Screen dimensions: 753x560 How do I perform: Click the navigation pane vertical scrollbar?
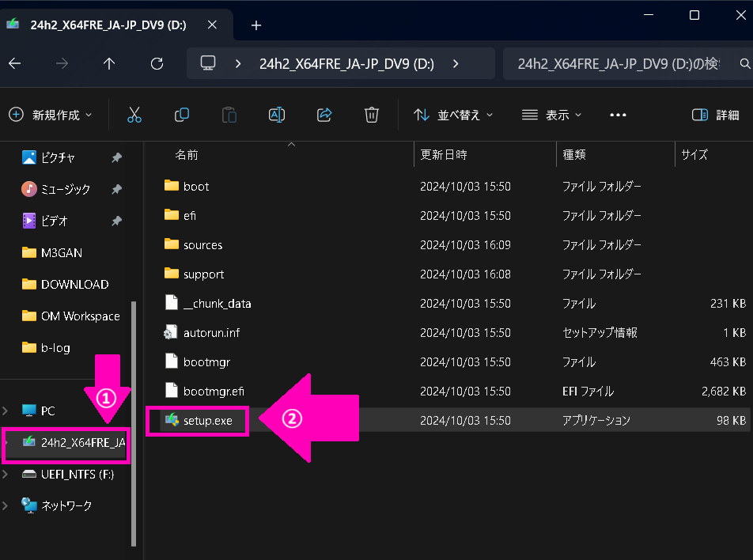(134, 423)
